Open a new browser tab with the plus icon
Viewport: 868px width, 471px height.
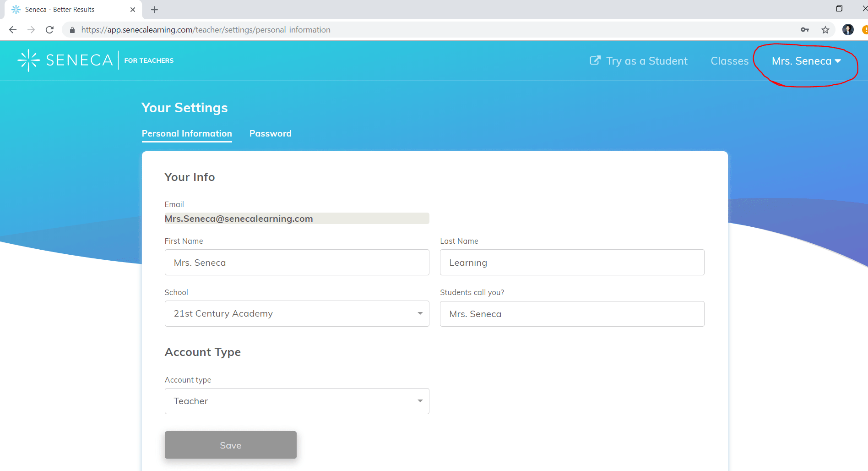[154, 9]
